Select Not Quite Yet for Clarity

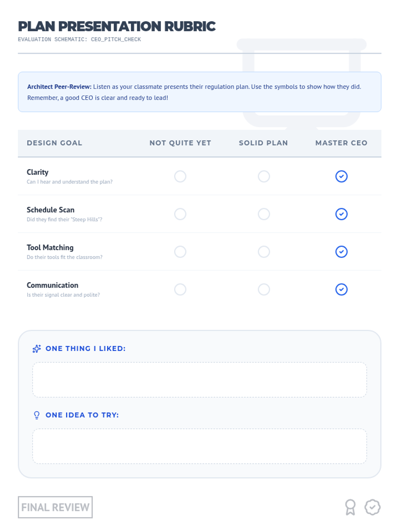tap(180, 176)
